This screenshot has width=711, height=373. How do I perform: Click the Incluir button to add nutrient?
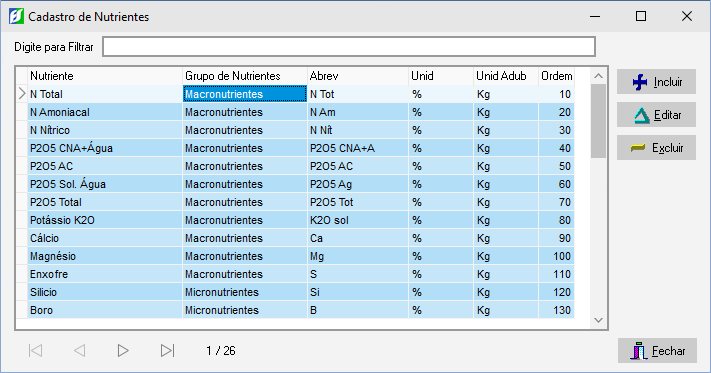tap(656, 82)
